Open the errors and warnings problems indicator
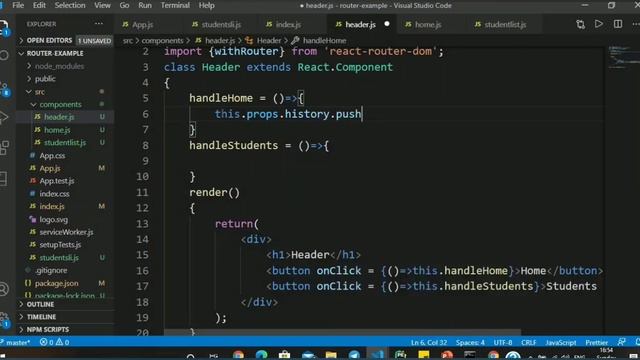This screenshot has width=640, height=360. [54, 342]
